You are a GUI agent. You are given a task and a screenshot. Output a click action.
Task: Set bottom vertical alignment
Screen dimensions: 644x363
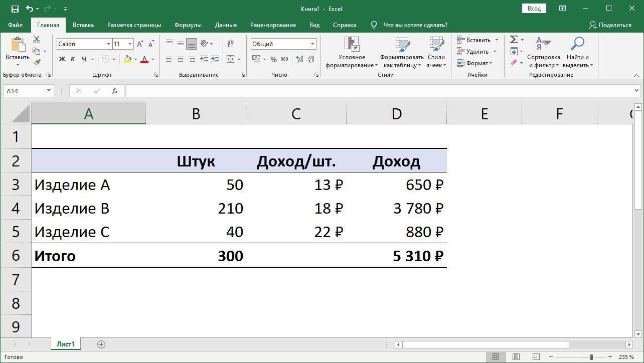191,44
